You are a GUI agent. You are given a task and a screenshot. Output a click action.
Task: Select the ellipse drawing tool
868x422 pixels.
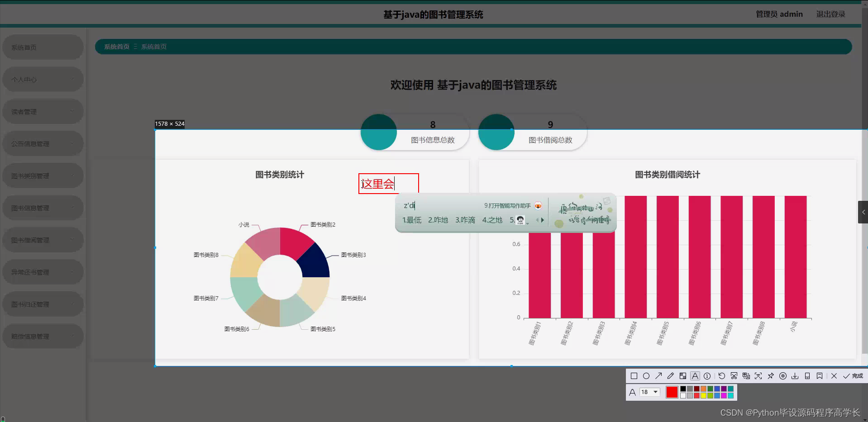(646, 376)
